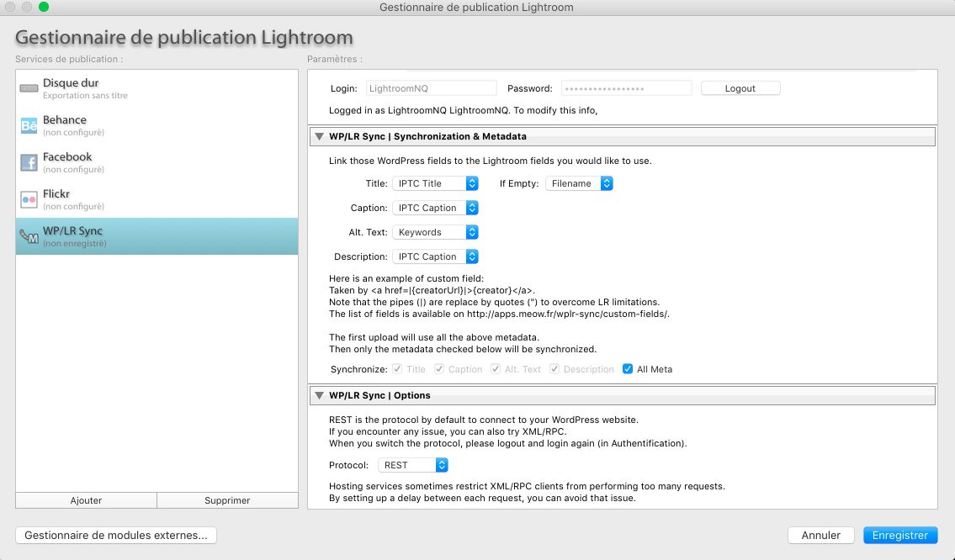955x560 pixels.
Task: Click Enregistrer to save settings
Action: point(900,535)
